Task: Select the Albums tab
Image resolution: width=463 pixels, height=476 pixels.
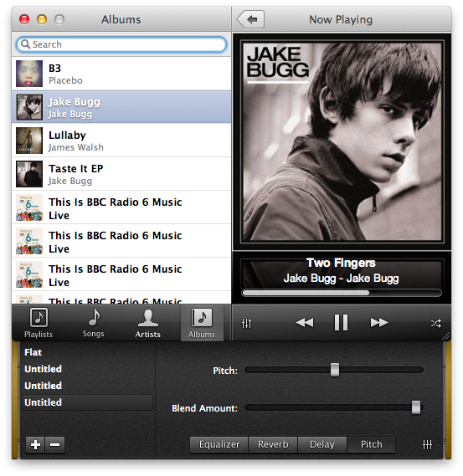Action: pos(202,323)
